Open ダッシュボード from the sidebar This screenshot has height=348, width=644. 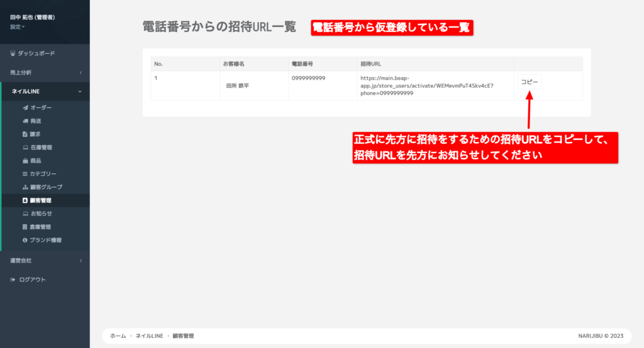coord(36,53)
